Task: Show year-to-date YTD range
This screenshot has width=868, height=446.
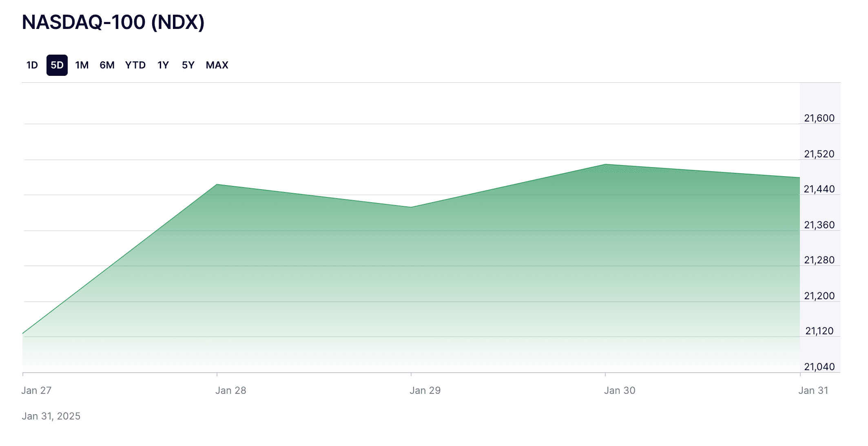Action: coord(135,65)
